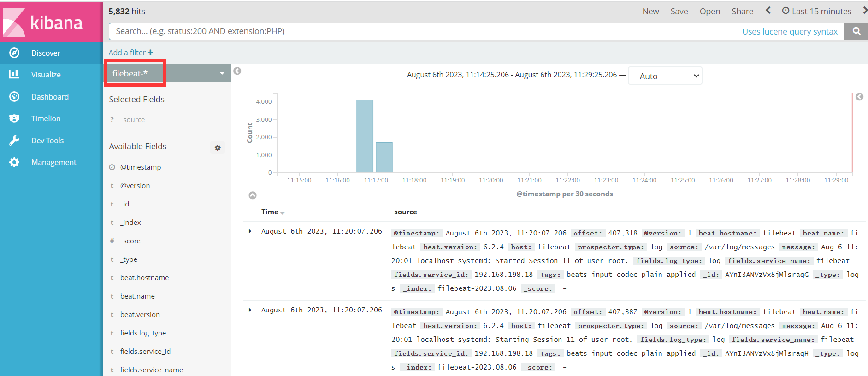Image resolution: width=868 pixels, height=376 pixels.
Task: Go to Management section
Action: tap(53, 162)
